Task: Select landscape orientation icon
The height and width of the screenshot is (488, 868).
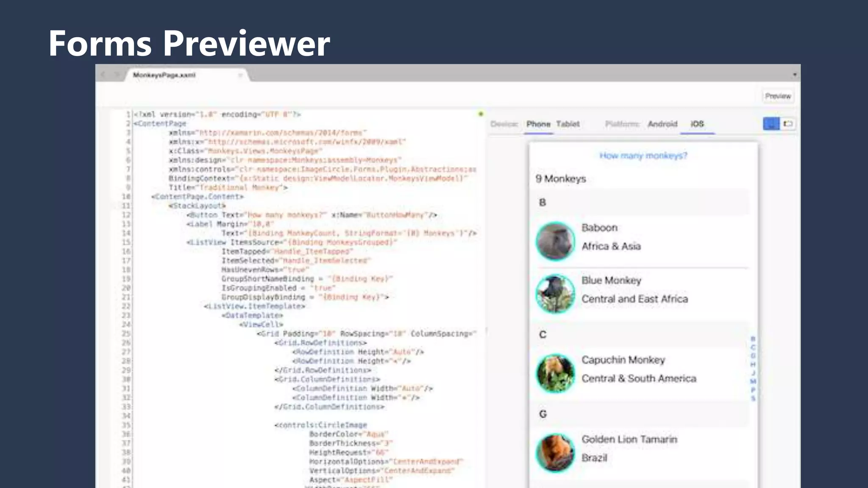Action: (x=788, y=124)
